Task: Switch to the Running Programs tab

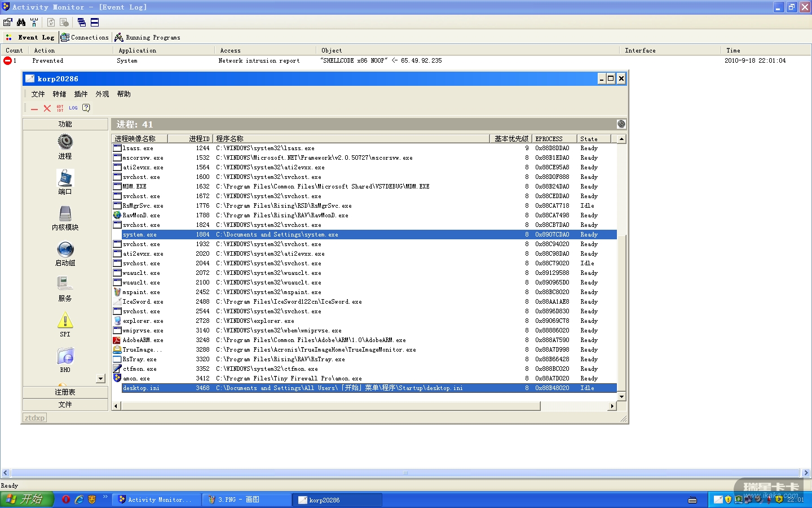Action: (x=148, y=37)
